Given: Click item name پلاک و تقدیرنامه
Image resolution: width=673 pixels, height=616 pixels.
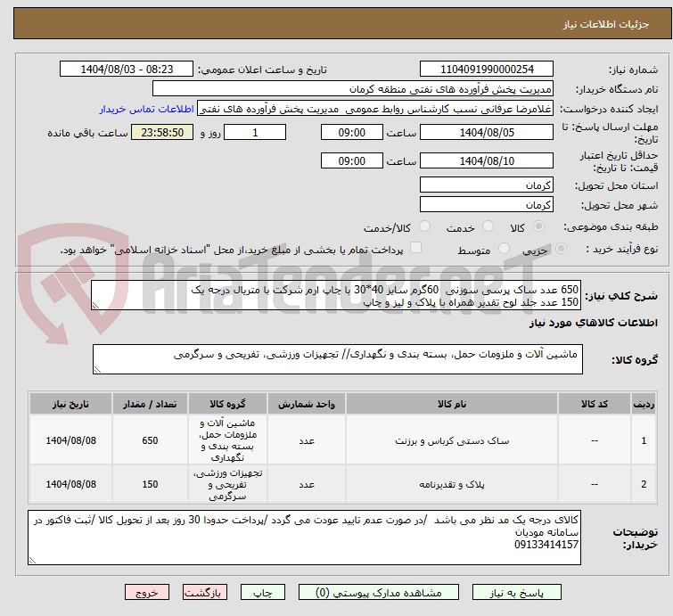Looking at the screenshot, I should pyautogui.click(x=452, y=485).
